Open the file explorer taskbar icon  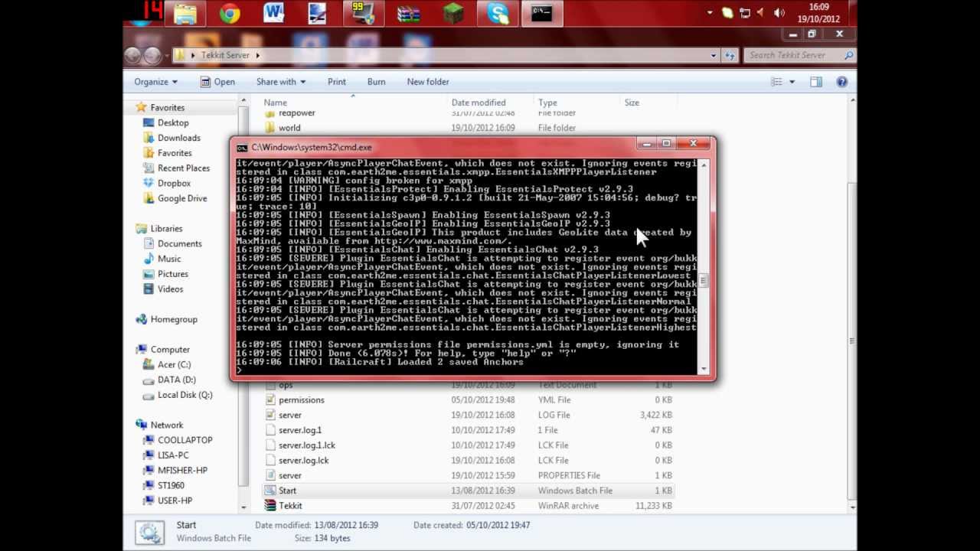(185, 14)
